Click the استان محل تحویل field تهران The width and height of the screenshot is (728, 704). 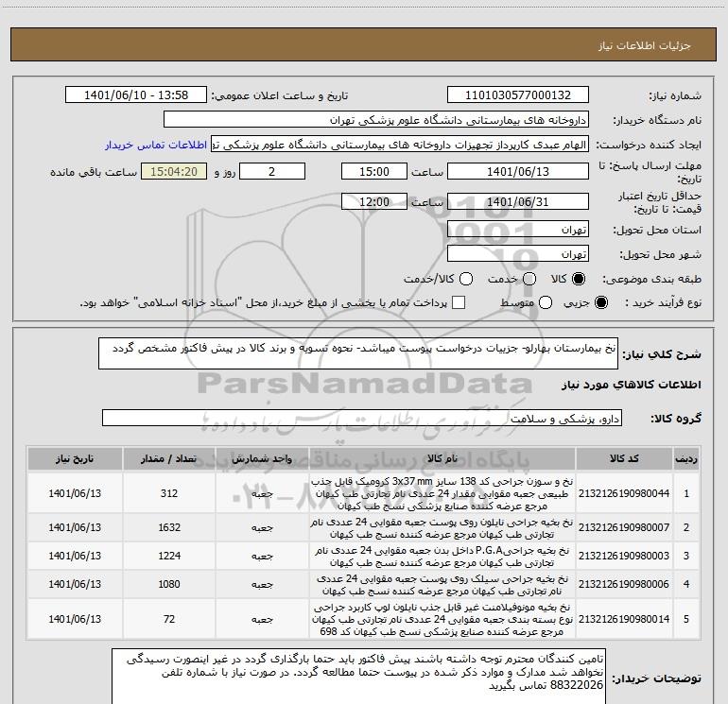coord(518,230)
